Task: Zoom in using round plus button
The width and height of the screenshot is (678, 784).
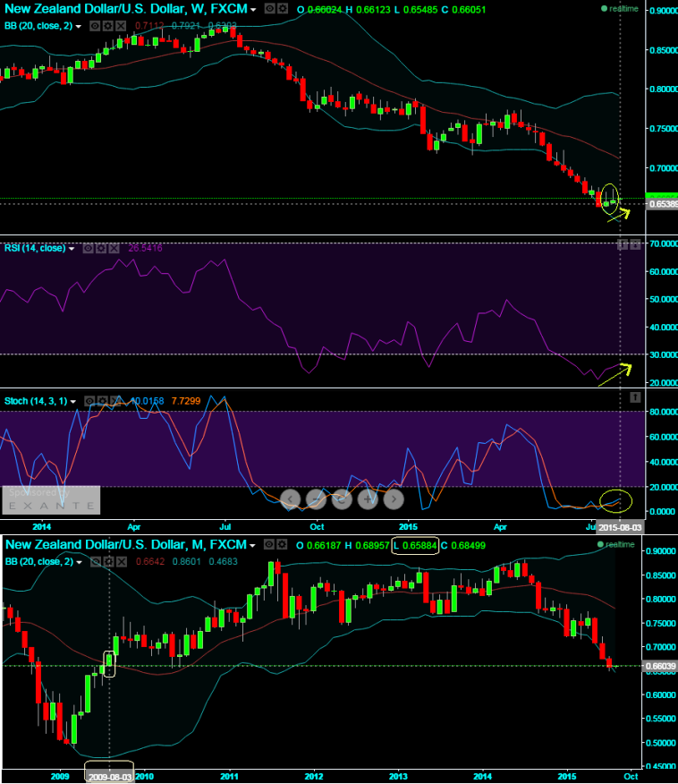Action: (368, 499)
